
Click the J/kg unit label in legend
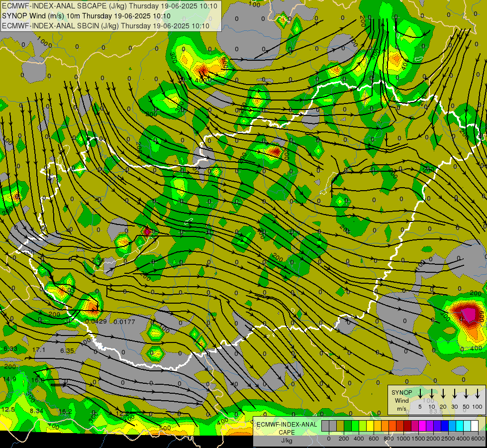287,441
